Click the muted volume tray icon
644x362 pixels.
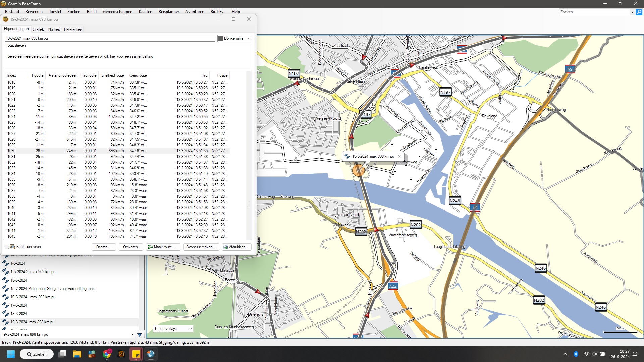tap(594, 354)
